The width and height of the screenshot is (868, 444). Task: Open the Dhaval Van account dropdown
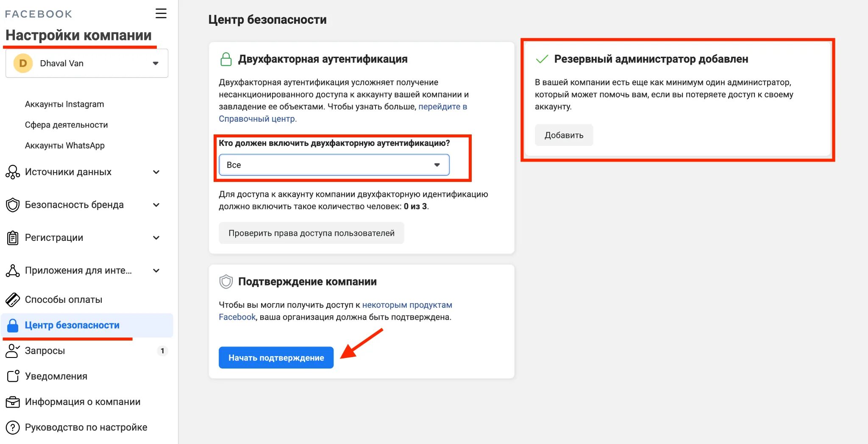(x=87, y=63)
